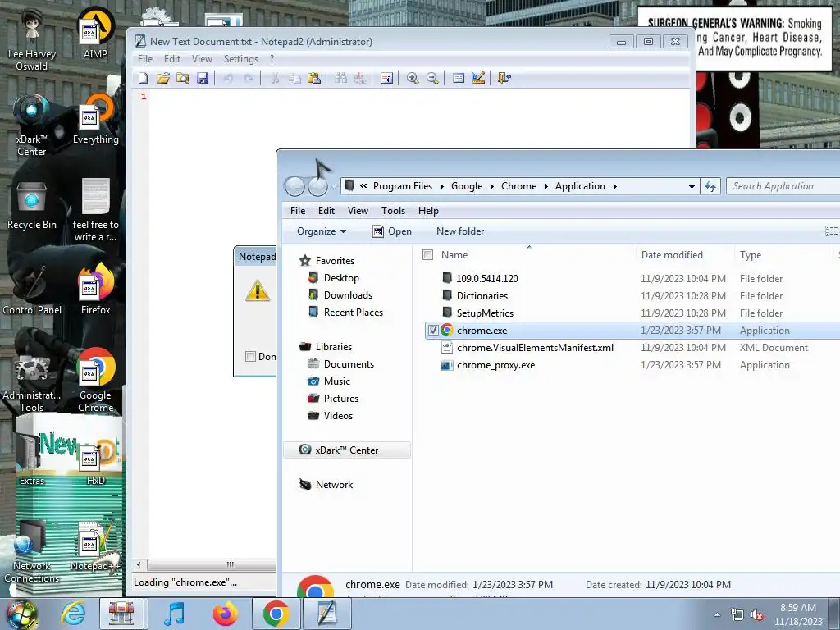Click the Search Application input field
Screen dimensions: 840x630
click(x=783, y=186)
